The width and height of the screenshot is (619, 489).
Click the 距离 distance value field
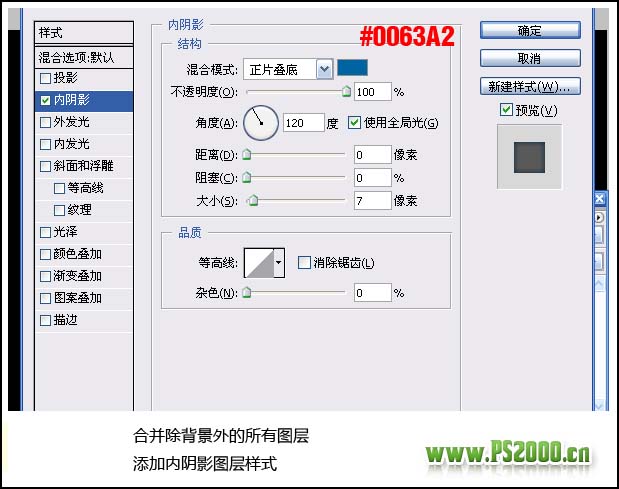tap(373, 155)
